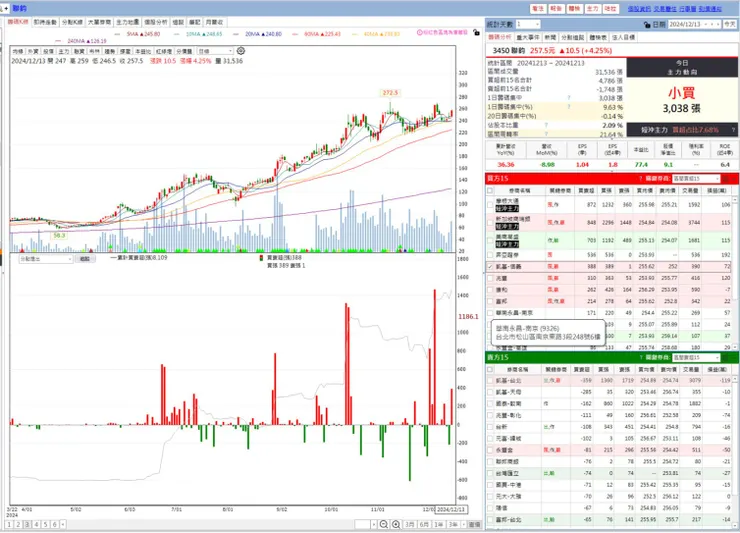Toggle 本益比 indicator on chart toolbar
The image size is (740, 533).
pos(143,51)
